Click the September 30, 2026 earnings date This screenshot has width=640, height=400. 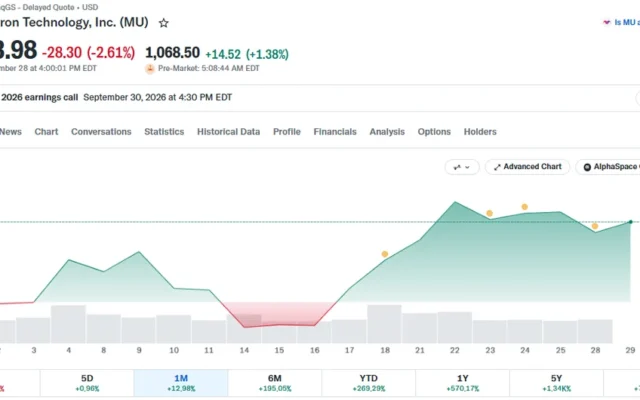click(158, 98)
